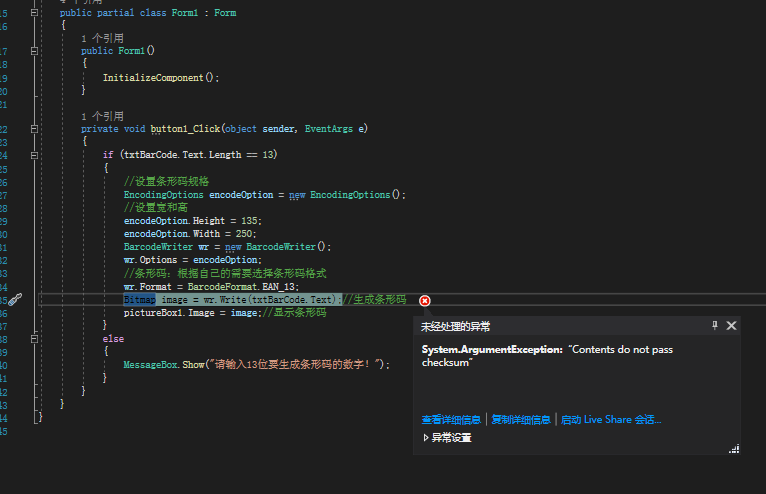Screen dimensions: 766x494
Task: Click the resize grip of exception popup
Action: [734, 449]
